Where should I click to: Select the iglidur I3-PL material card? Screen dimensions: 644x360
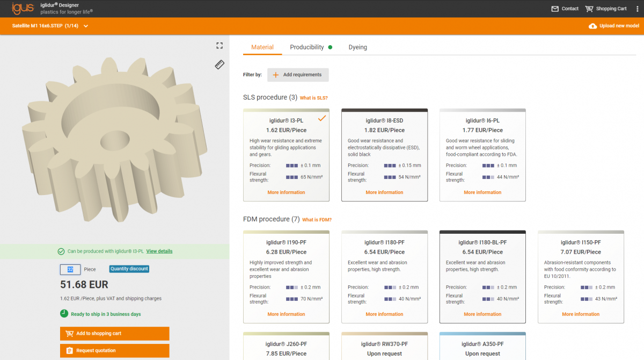286,155
